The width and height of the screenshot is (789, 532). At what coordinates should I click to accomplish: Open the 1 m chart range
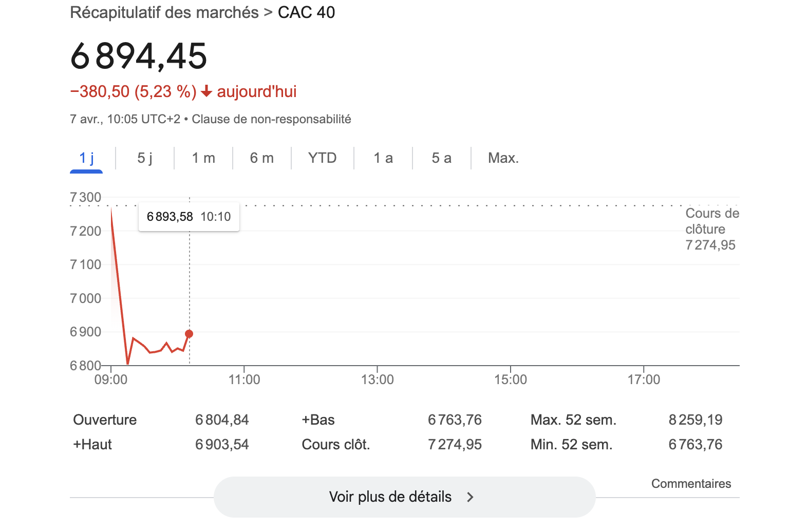(203, 158)
